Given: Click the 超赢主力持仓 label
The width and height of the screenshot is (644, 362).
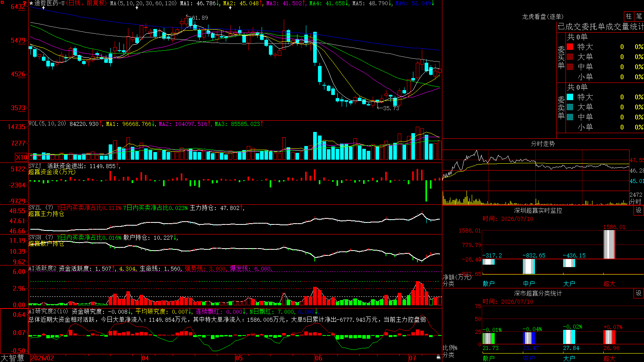Looking at the screenshot, I should pyautogui.click(x=46, y=214).
